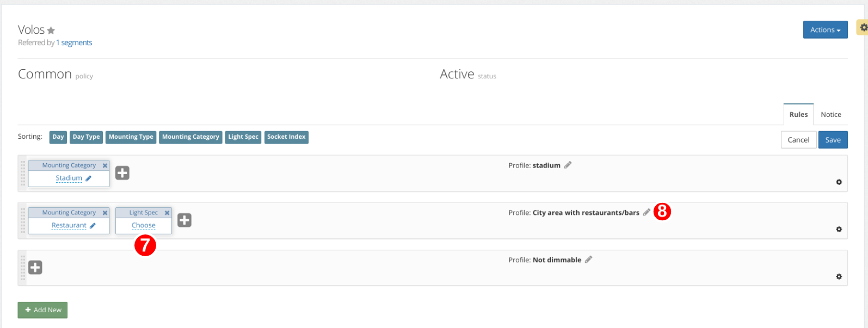This screenshot has height=328, width=868.
Task: Open the gear settings for the Not dimmable rule
Action: [x=839, y=277]
